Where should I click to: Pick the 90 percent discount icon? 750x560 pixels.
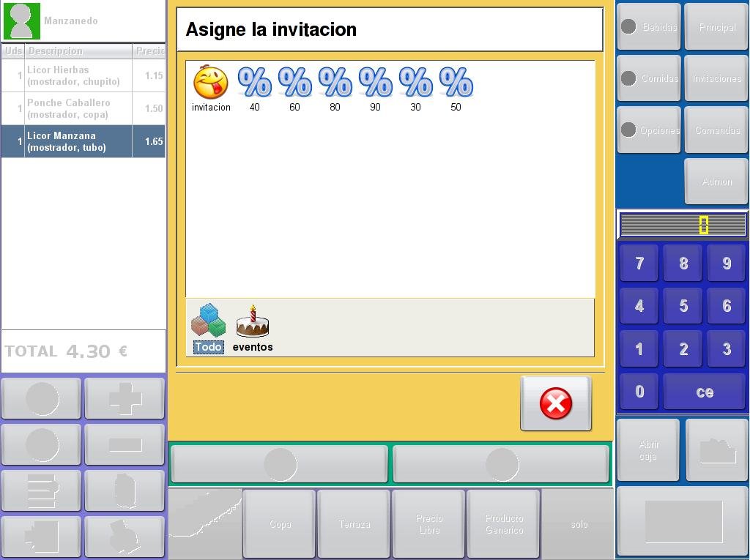click(375, 83)
